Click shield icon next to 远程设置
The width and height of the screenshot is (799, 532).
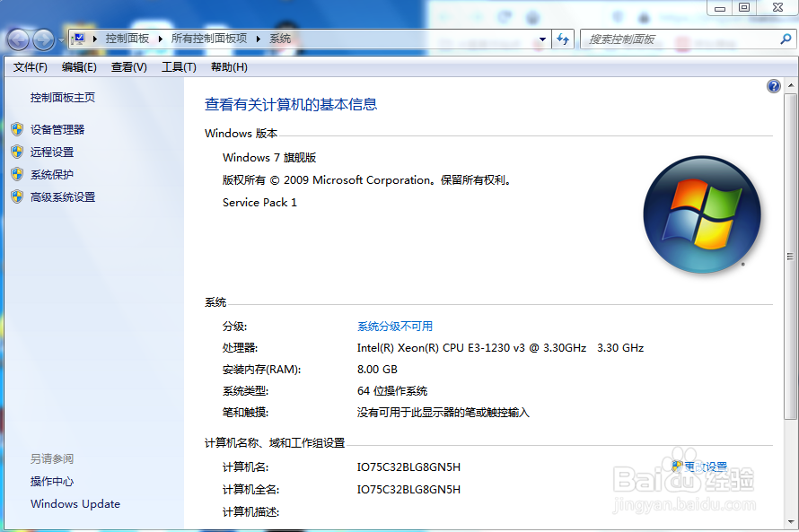[17, 152]
